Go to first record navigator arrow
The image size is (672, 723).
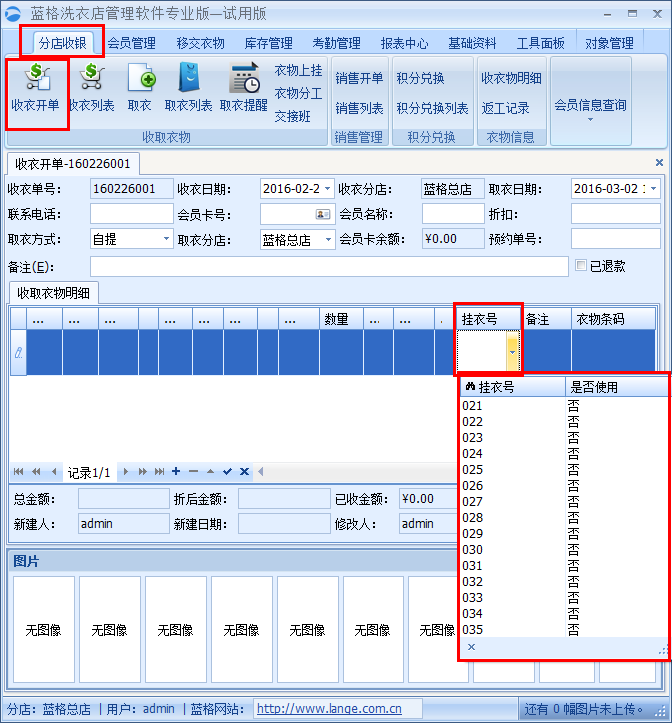(18, 471)
